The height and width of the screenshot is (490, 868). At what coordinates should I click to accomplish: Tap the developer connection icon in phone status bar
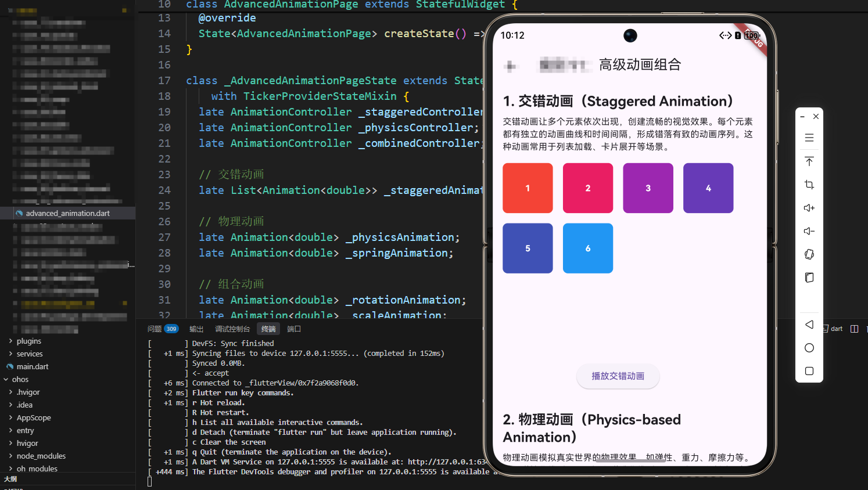(x=725, y=35)
